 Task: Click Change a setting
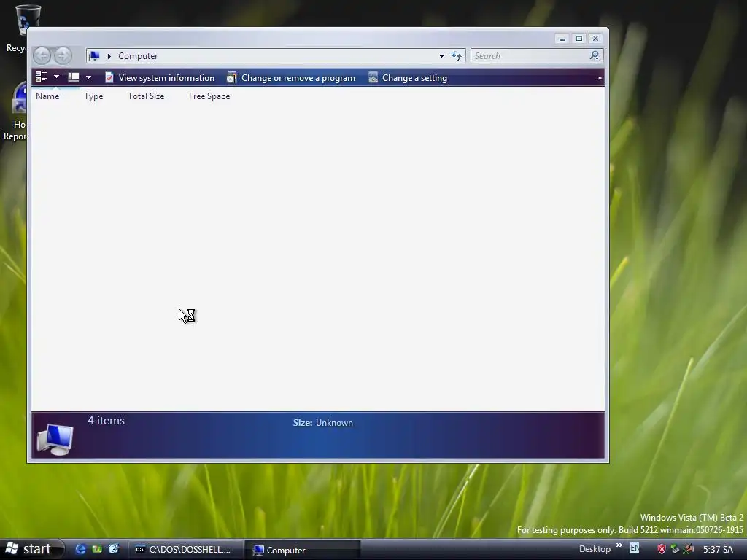pos(408,77)
